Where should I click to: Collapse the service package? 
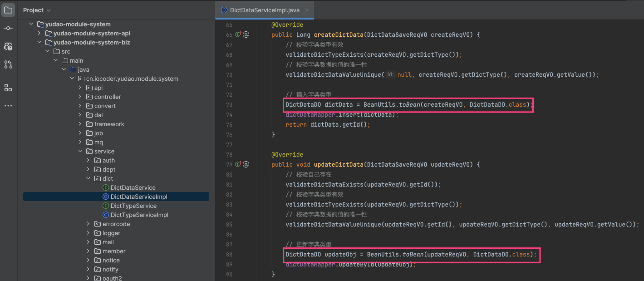click(x=80, y=151)
